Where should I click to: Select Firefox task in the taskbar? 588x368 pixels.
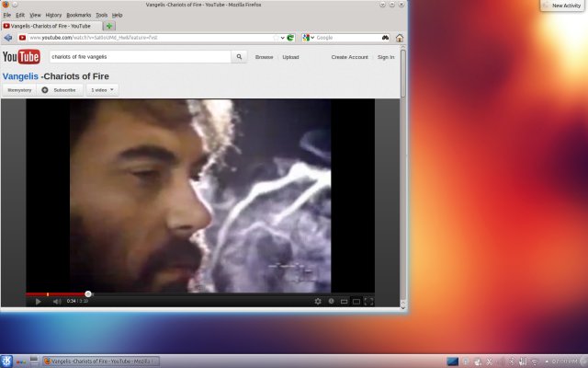click(101, 362)
